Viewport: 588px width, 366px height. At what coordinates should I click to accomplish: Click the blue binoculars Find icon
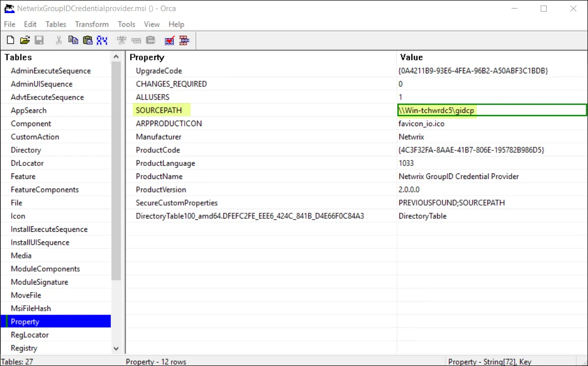pos(102,40)
